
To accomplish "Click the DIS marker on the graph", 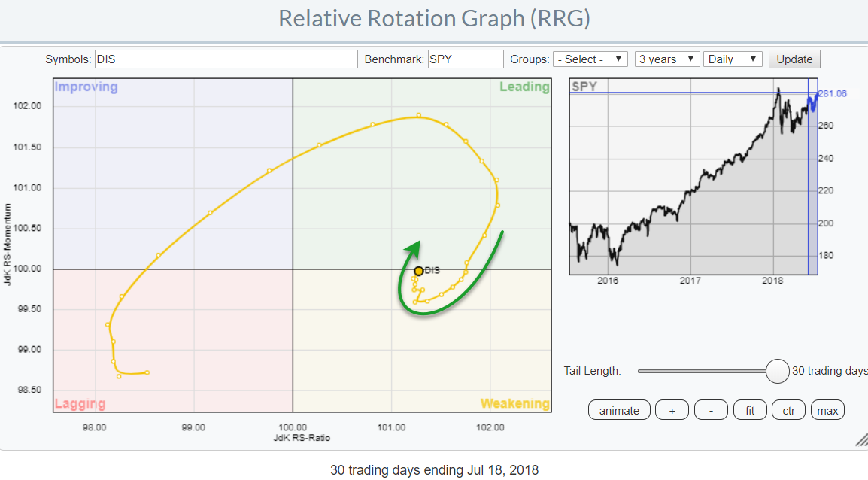I will [419, 271].
